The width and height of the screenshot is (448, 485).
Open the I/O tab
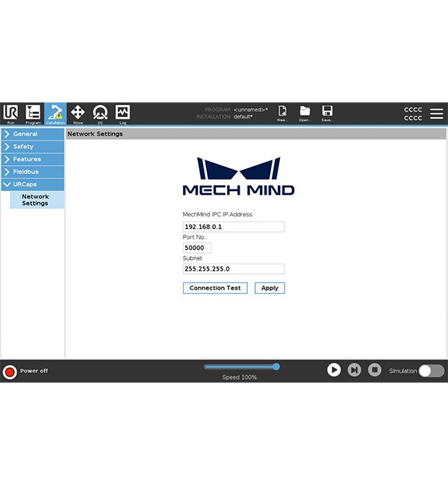(x=100, y=114)
